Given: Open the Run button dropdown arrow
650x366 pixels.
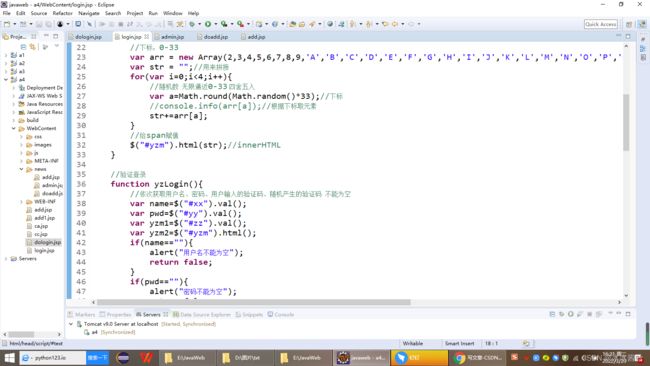Looking at the screenshot, I should pyautogui.click(x=216, y=24).
